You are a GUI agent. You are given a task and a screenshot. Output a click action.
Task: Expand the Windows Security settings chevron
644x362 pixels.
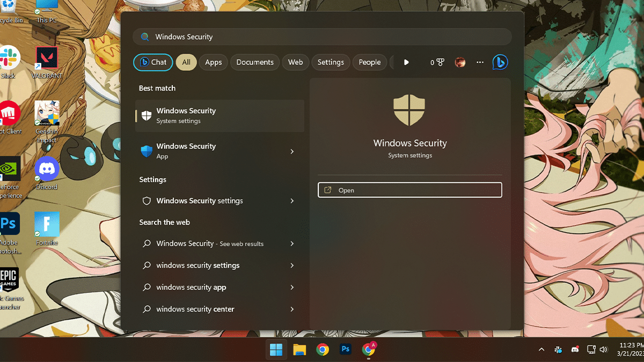click(x=292, y=201)
